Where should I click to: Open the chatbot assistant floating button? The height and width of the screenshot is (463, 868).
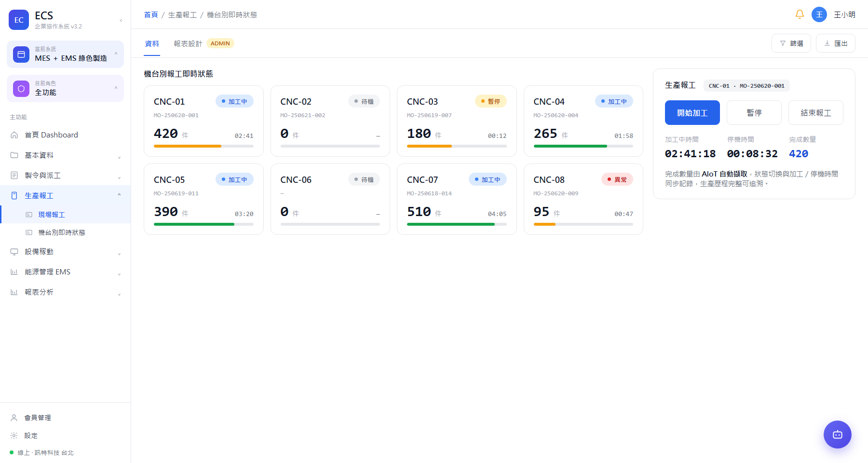[838, 435]
